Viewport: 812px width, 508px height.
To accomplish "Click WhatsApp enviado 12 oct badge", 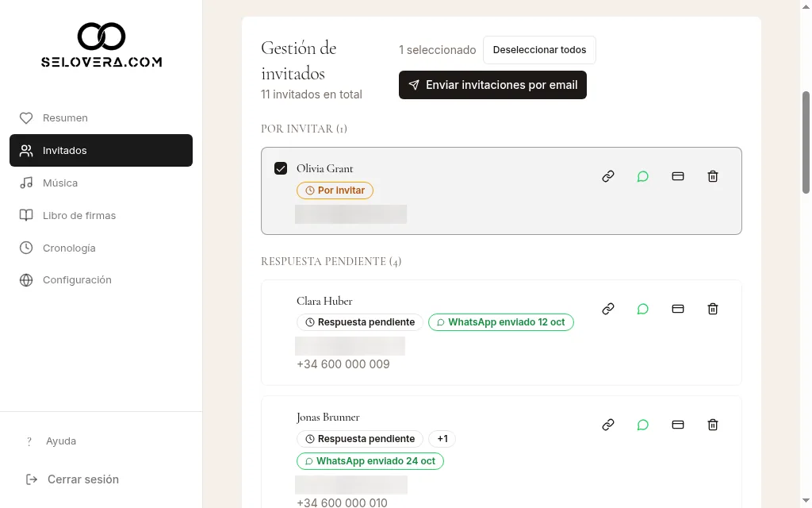I will click(501, 322).
